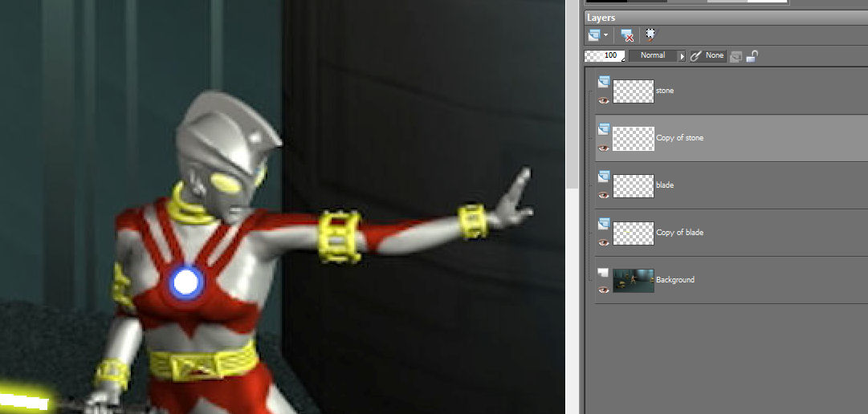
Task: Click the layer opacity field showing 100
Action: pos(605,56)
